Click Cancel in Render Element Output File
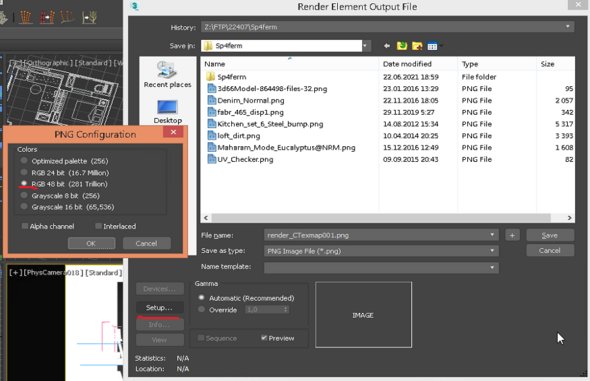The image size is (590, 381). pos(550,250)
